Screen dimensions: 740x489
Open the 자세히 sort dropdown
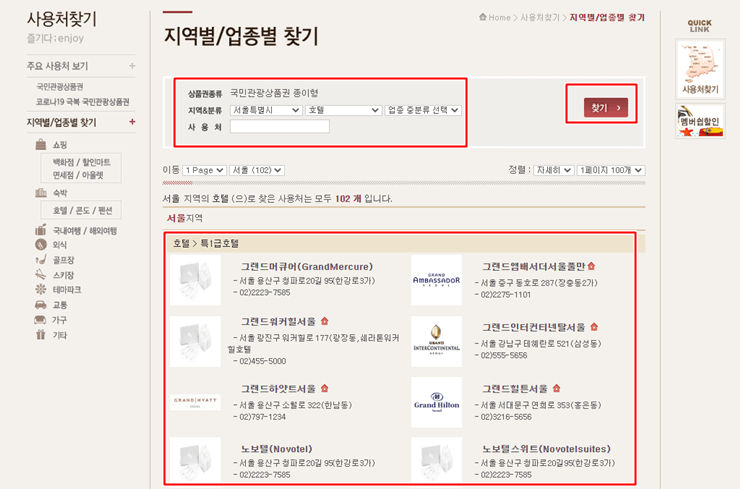(554, 170)
